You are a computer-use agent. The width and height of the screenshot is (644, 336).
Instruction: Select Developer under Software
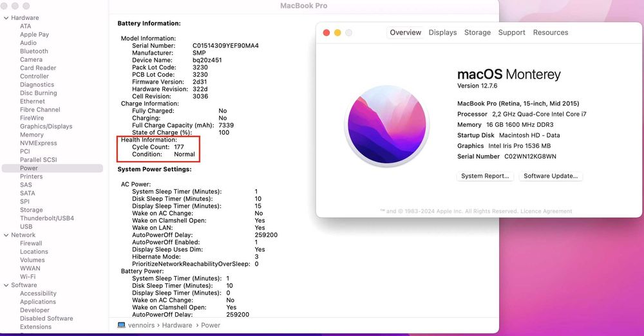coord(35,310)
